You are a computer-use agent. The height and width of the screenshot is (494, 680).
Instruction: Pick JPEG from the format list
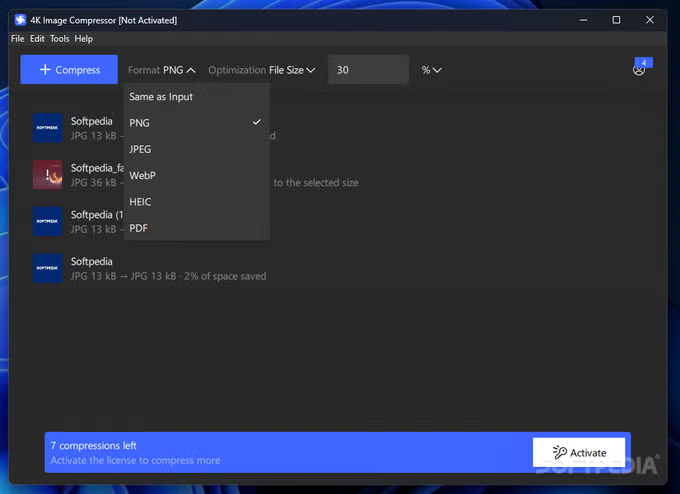pyautogui.click(x=142, y=149)
